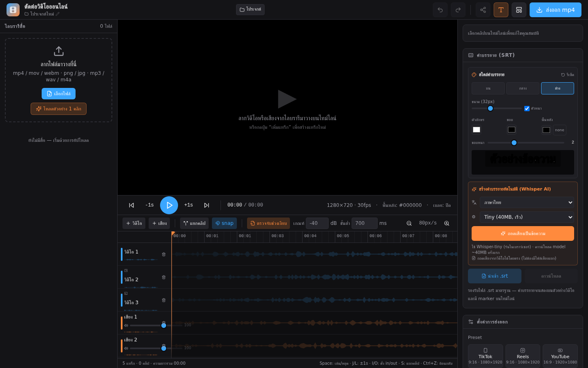Image resolution: width=588 pixels, height=368 pixels.
Task: Click the pencil icon to rename project
Action: tap(58, 14)
